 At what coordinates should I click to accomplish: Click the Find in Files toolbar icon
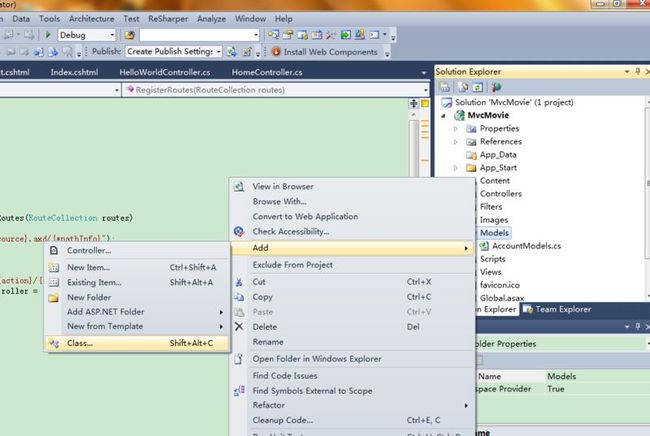(x=130, y=35)
